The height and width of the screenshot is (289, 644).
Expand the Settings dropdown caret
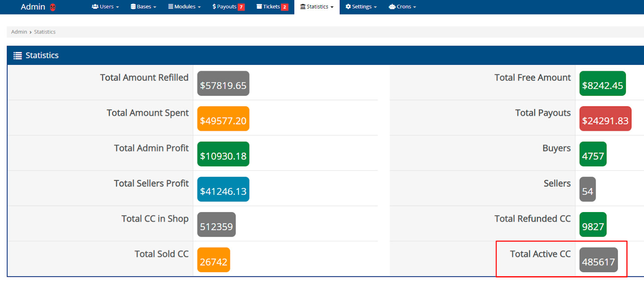pos(375,7)
